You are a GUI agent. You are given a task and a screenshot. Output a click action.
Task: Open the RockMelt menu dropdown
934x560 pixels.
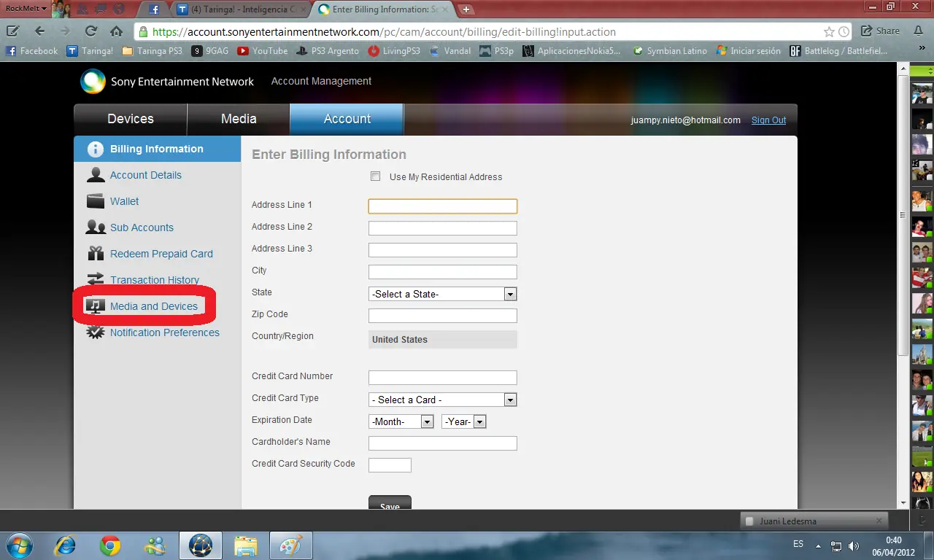(x=26, y=9)
